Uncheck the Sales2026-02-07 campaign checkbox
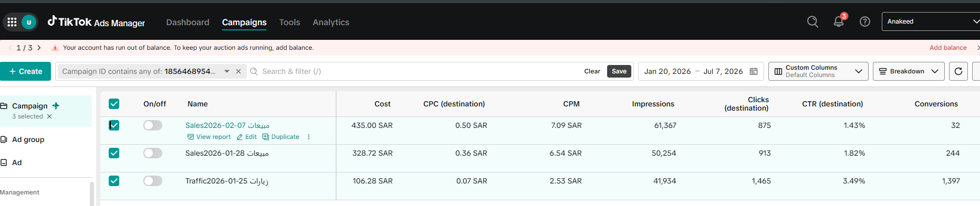The height and width of the screenshot is (206, 980). pos(114,125)
